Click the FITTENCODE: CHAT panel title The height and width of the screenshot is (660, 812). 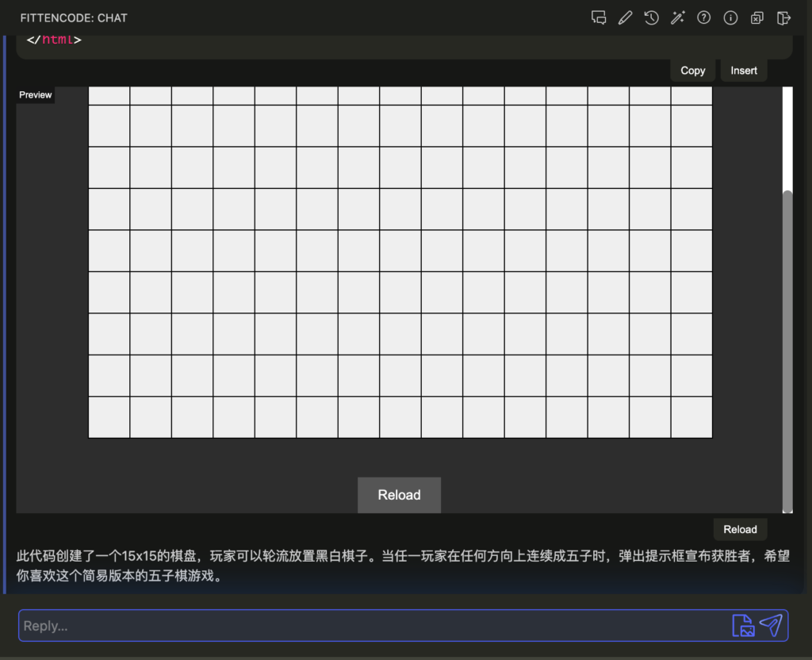pos(74,17)
